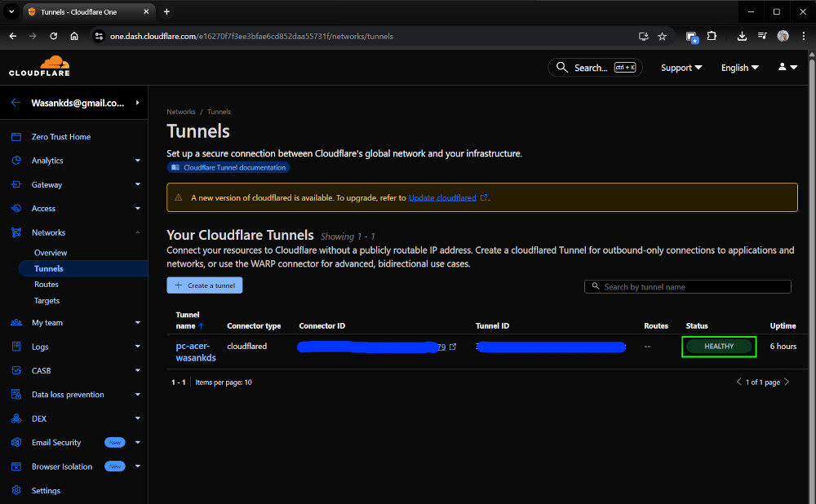Click the browser reload icon
Image resolution: width=816 pixels, height=504 pixels.
(x=54, y=36)
